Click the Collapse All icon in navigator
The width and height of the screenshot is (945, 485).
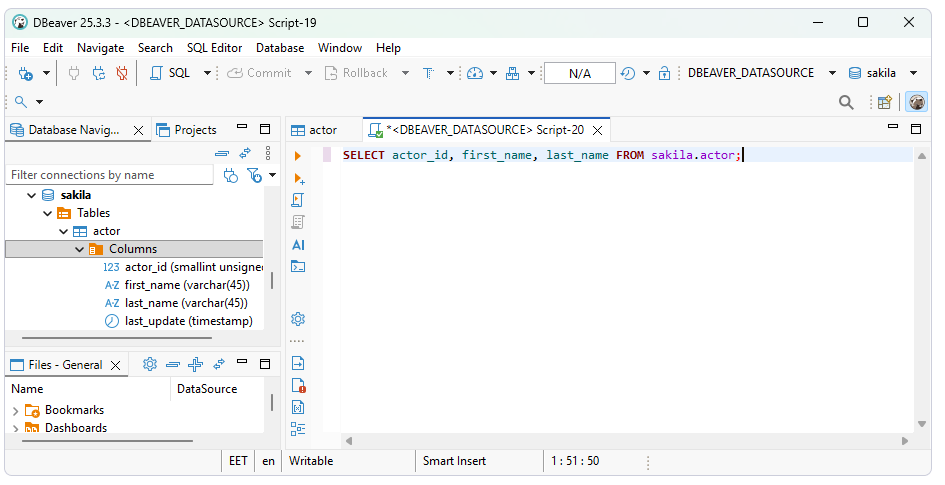pos(222,154)
